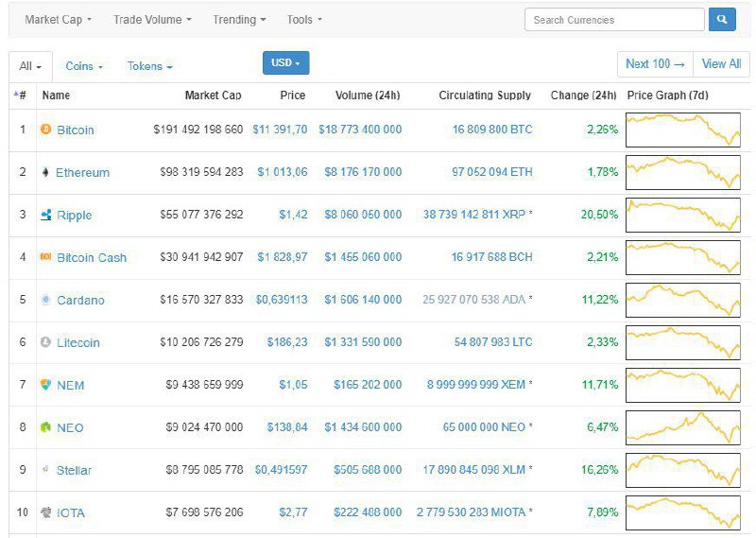Select the All tab
This screenshot has height=538, width=756.
pos(30,66)
